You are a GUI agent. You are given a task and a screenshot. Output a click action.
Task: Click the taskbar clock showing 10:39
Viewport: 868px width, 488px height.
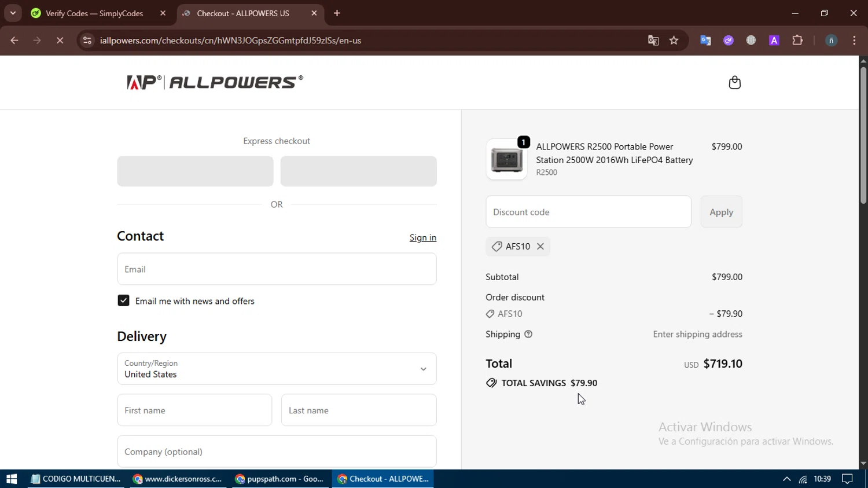point(822,479)
